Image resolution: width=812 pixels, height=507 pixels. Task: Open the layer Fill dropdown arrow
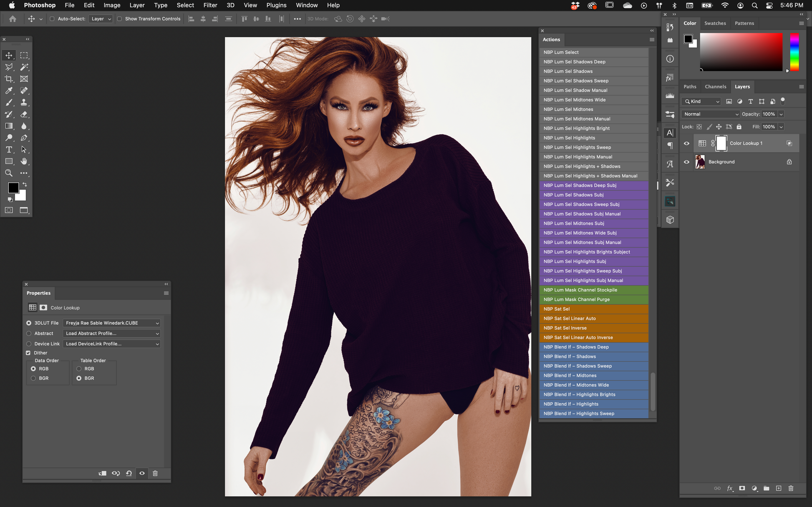coord(781,127)
